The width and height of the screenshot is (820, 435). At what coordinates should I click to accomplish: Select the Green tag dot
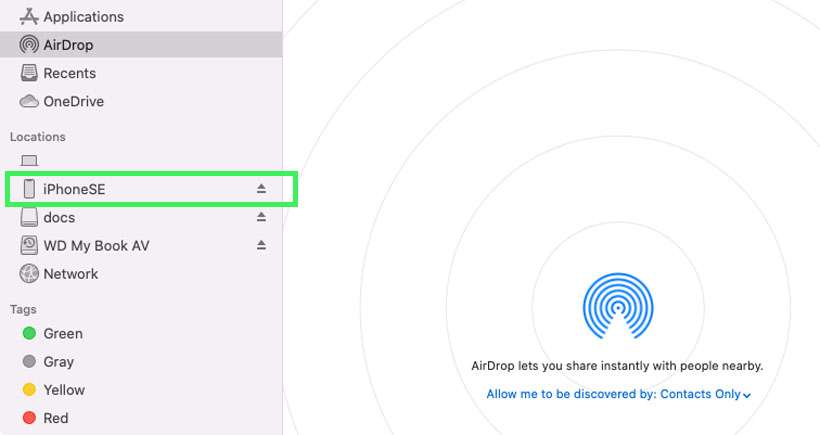29,334
